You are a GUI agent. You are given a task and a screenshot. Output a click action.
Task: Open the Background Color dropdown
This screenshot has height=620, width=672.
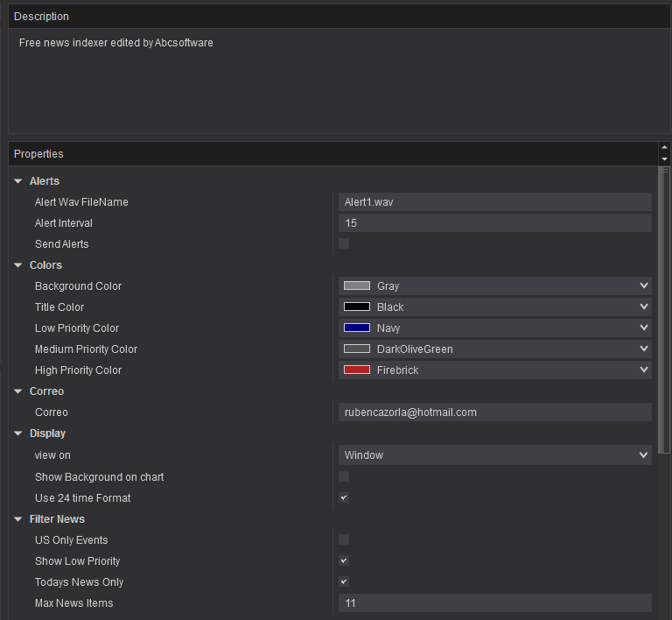click(494, 286)
